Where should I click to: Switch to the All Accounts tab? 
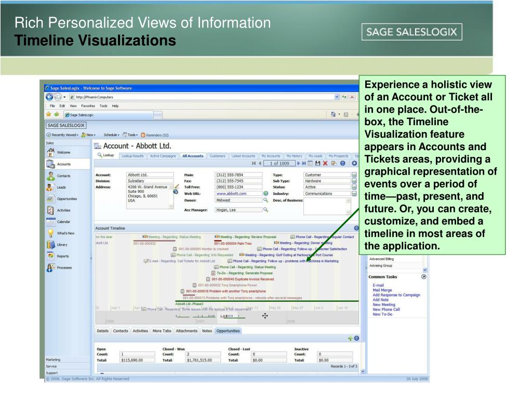coord(193,156)
